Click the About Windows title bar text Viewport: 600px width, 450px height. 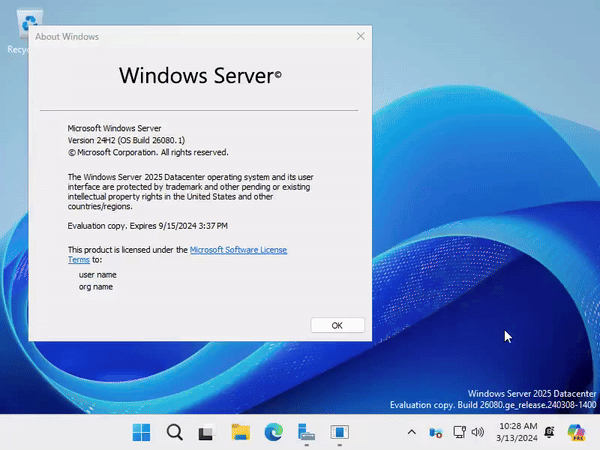tap(67, 37)
